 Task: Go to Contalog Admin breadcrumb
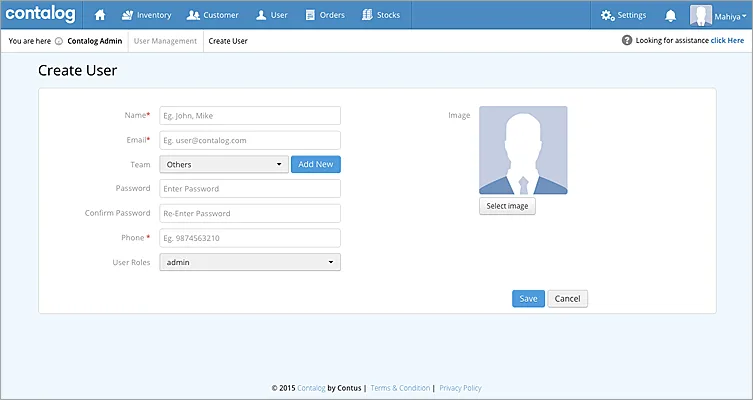(x=95, y=41)
